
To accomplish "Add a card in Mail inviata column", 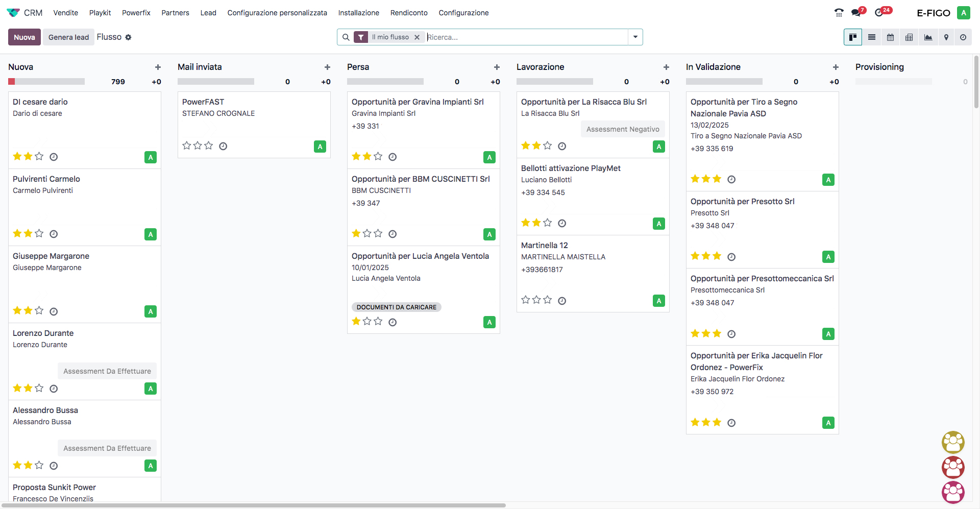I will (x=327, y=67).
